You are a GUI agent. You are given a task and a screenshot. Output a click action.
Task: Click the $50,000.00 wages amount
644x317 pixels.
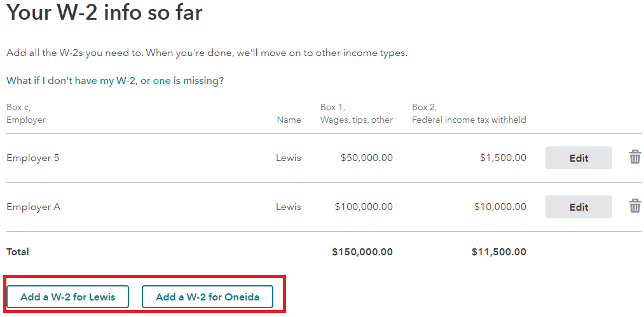[x=366, y=158]
